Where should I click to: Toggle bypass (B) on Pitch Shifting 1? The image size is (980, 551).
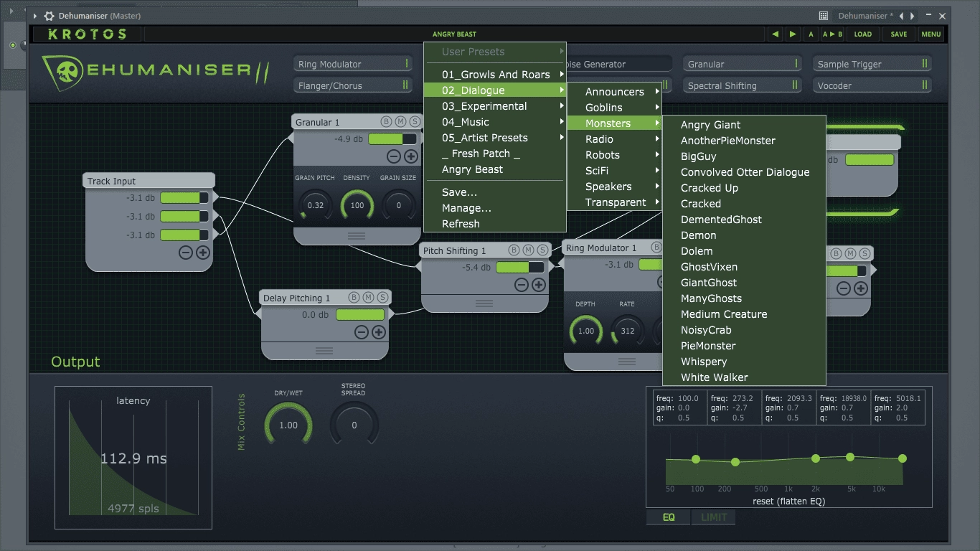click(x=514, y=250)
